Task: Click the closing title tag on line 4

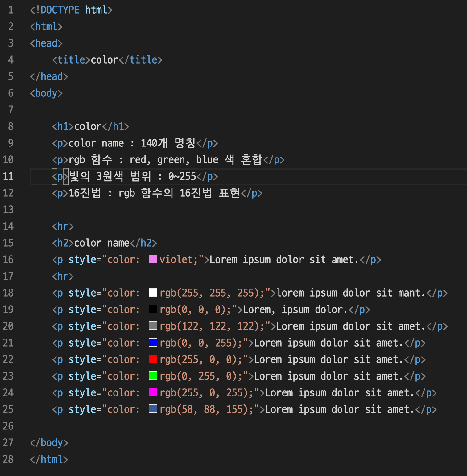Action: click(141, 60)
